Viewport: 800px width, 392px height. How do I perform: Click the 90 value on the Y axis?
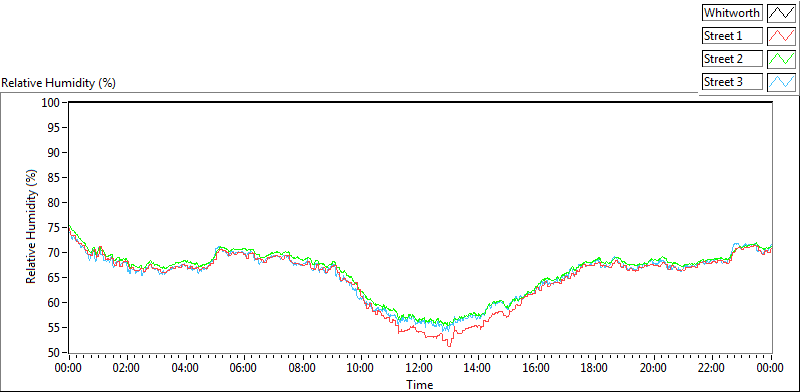55,153
